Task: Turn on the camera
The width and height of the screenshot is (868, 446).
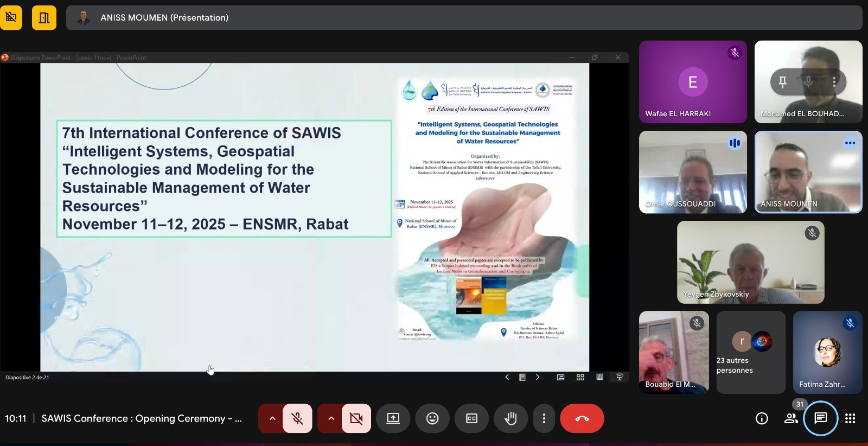Action: point(356,418)
